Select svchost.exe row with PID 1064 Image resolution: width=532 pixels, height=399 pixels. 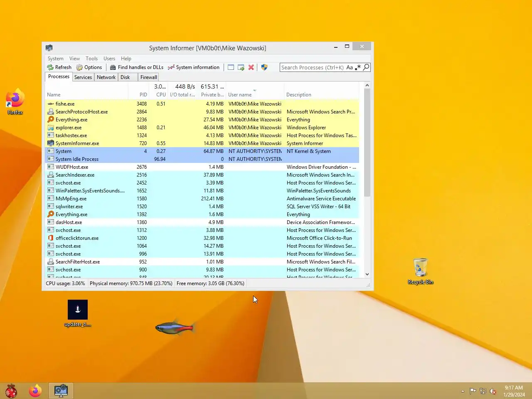click(x=202, y=246)
